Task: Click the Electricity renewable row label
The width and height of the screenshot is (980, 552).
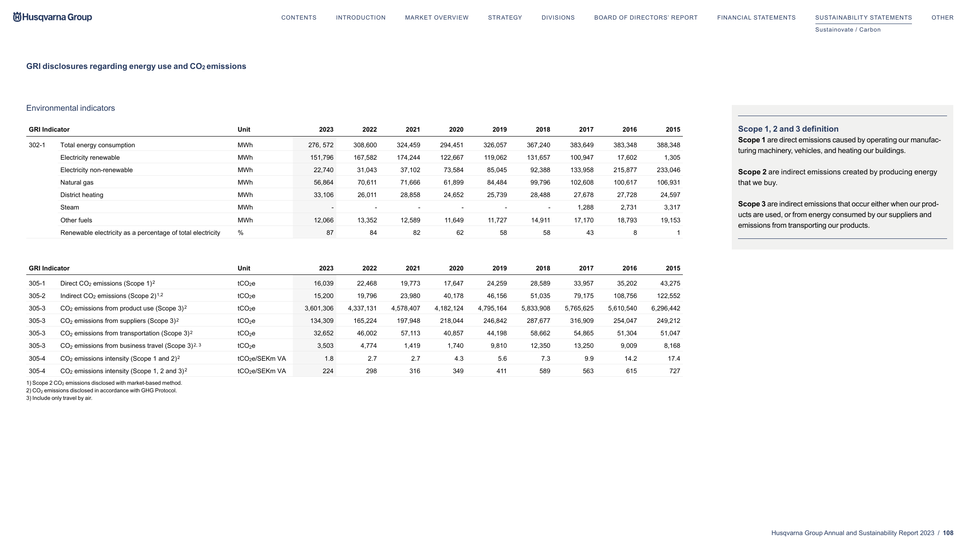Action: 90,157
